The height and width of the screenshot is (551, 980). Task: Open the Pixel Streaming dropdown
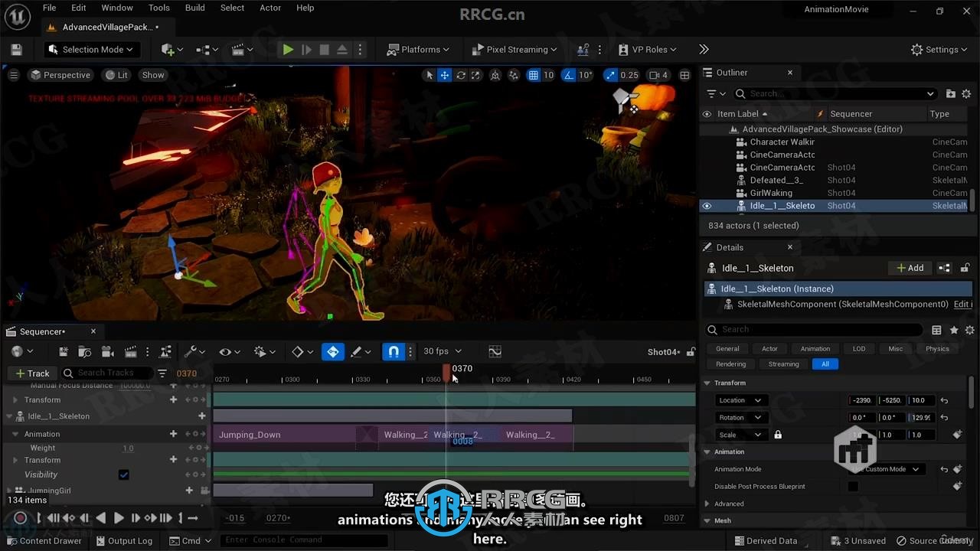coord(515,50)
